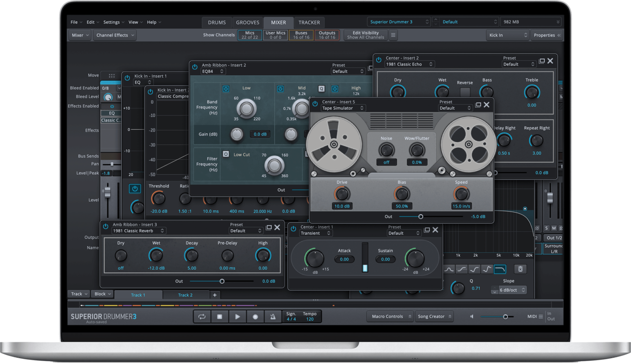This screenshot has height=364, width=631.
Task: Toggle the EQ84 Low band power button
Action: (x=226, y=89)
